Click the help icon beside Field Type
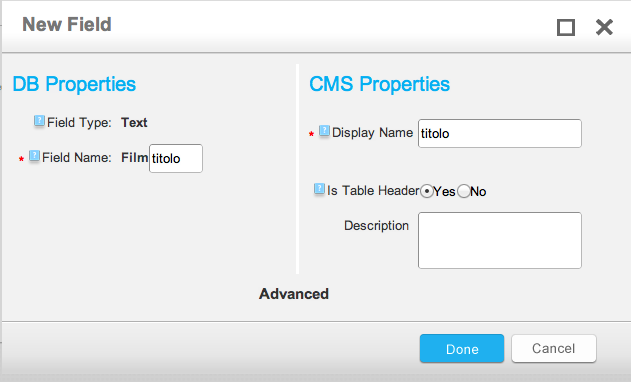 tap(39, 121)
